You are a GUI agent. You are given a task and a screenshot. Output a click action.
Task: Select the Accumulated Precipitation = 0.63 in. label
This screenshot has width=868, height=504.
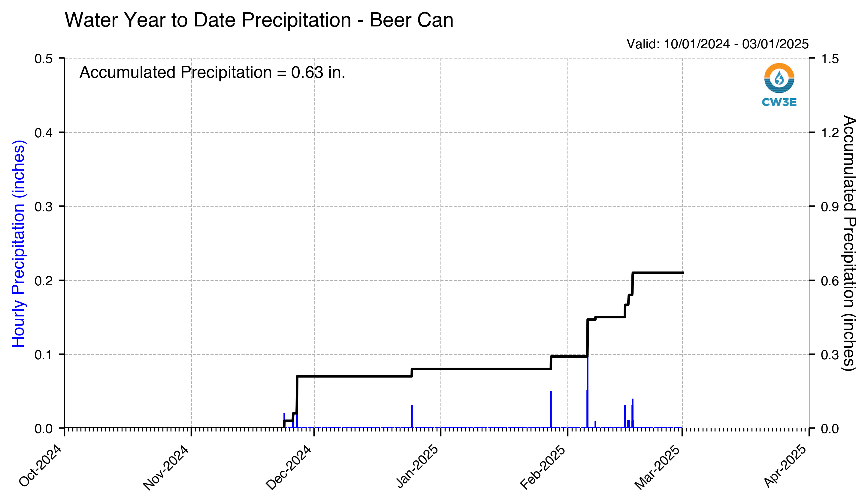point(212,72)
